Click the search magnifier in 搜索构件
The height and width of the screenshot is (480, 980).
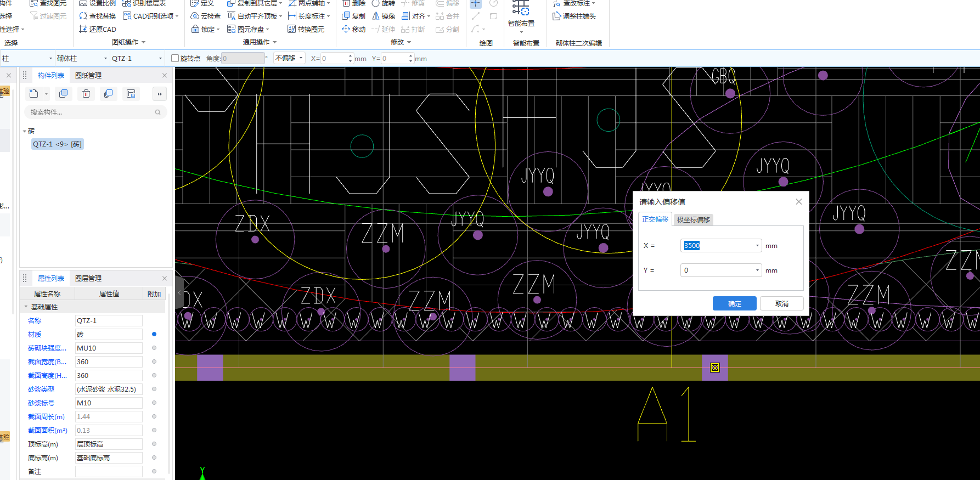click(x=157, y=112)
